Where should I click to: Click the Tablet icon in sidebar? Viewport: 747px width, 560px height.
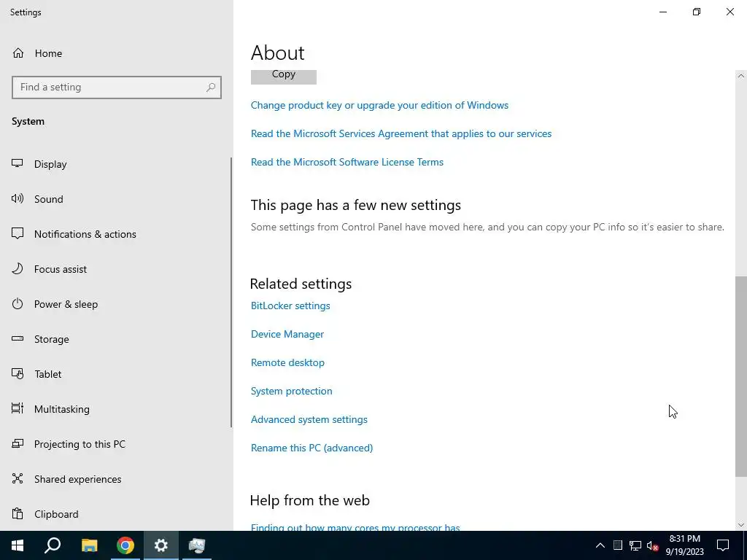click(x=18, y=374)
